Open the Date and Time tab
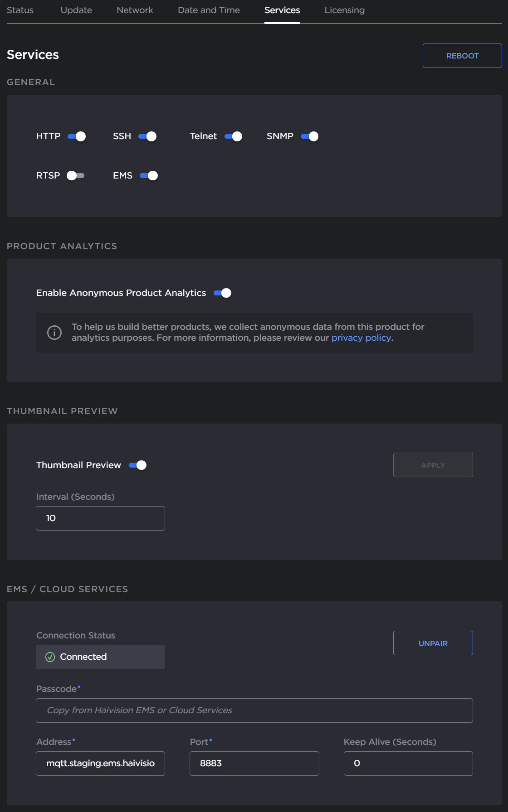Viewport: 508px width, 812px height. click(209, 10)
